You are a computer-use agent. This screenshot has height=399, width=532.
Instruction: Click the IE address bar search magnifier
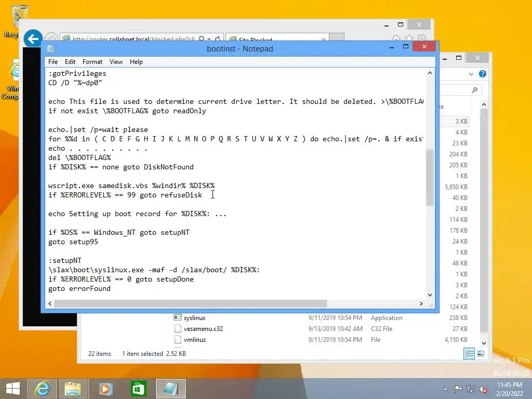(x=202, y=39)
